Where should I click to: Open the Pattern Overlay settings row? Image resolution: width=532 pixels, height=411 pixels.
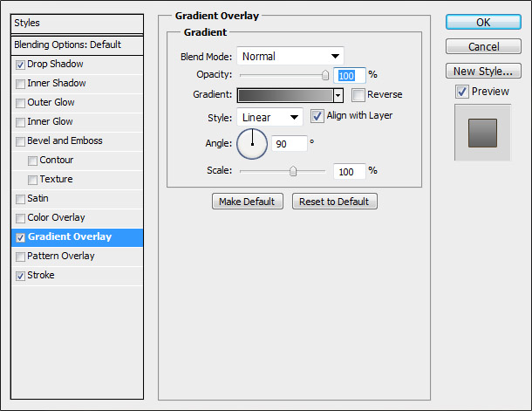point(77,257)
